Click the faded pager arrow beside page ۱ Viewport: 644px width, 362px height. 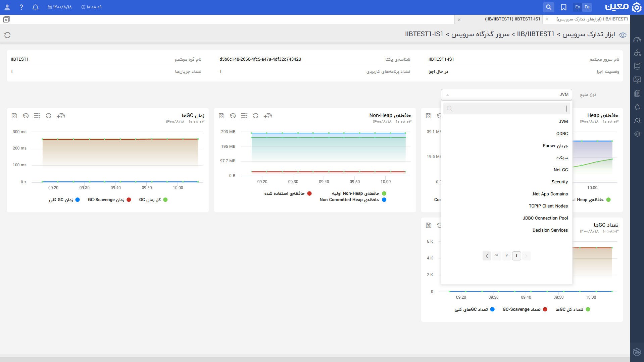tap(527, 256)
